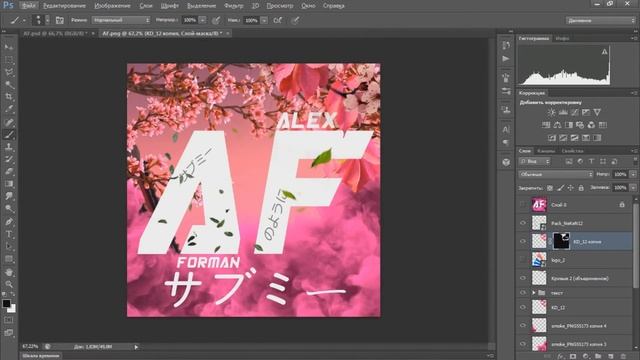This screenshot has width=640, height=360.
Task: Open the Brush panel toggle in options bar
Action: tap(60, 20)
